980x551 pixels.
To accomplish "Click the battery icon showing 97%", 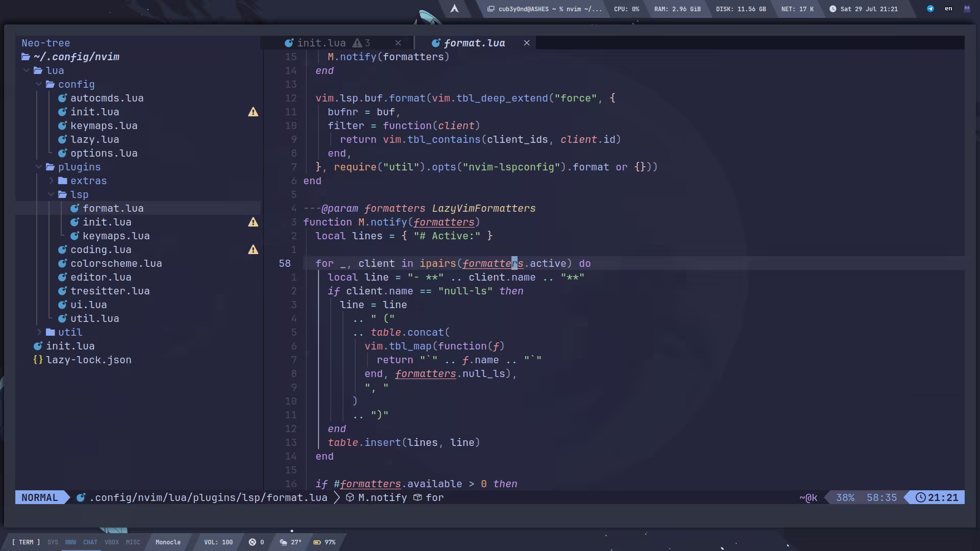I will [x=317, y=542].
